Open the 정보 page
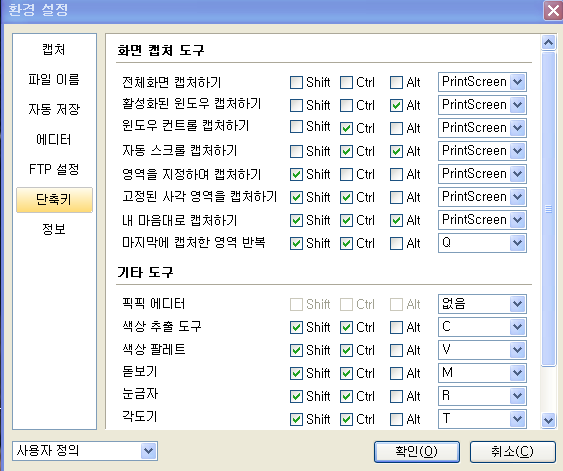Screen dimensions: 563x471 click(x=54, y=229)
